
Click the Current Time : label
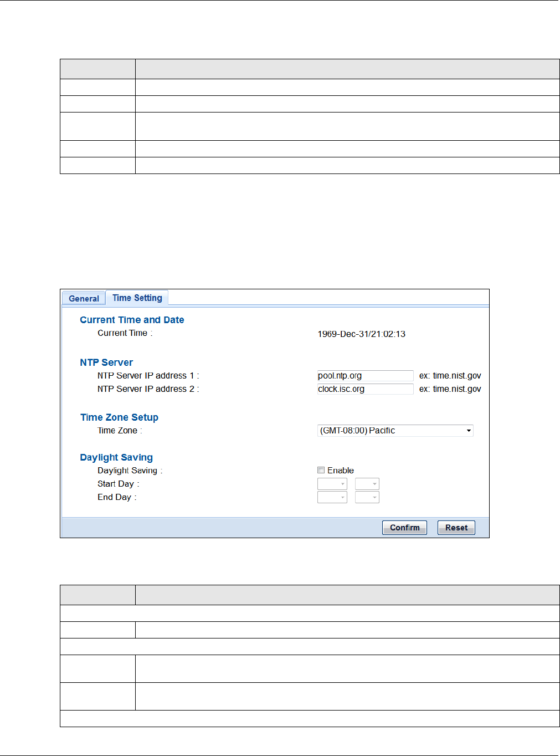click(x=125, y=333)
